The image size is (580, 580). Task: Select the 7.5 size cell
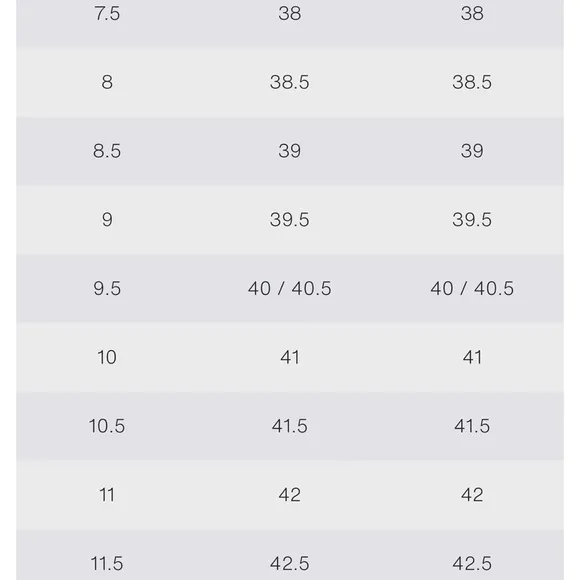(x=107, y=14)
